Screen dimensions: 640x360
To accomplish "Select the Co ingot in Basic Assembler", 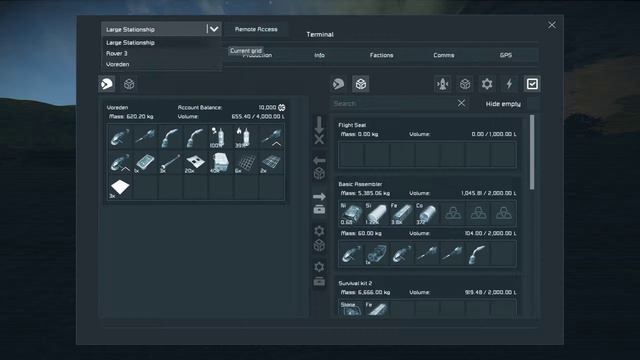I will pos(427,213).
